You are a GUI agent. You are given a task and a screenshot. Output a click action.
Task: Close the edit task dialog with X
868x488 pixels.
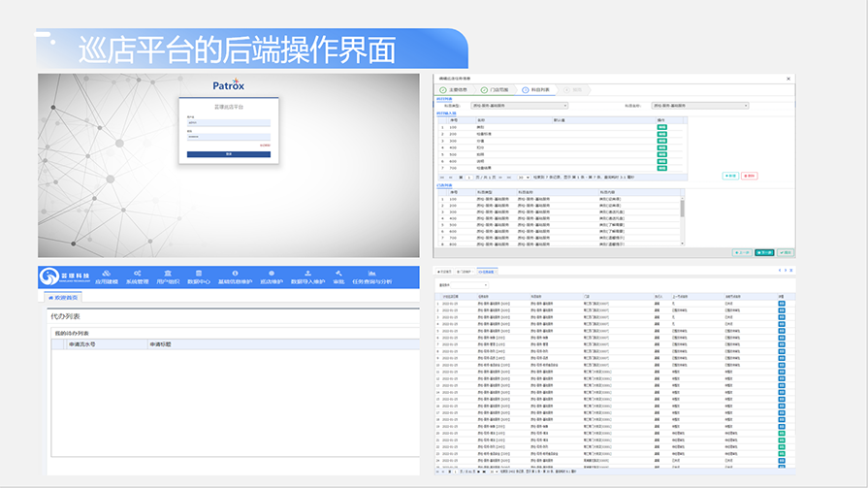(788, 79)
